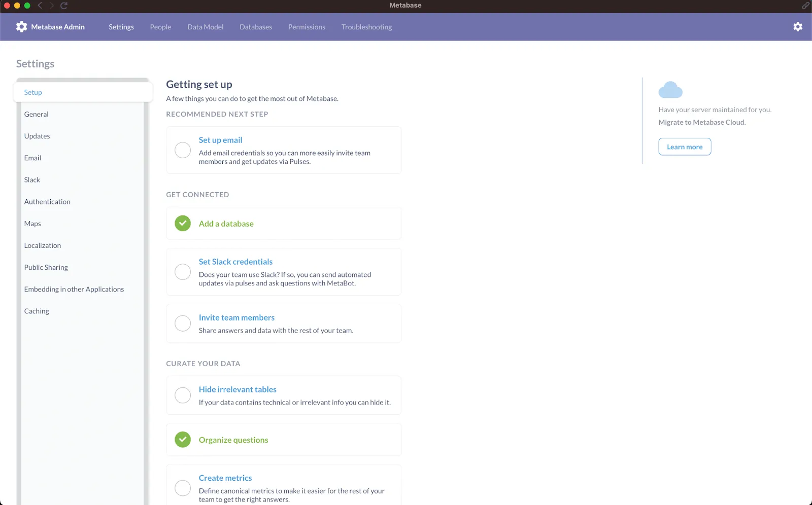Click the link icon in title bar
The width and height of the screenshot is (812, 505).
click(805, 6)
